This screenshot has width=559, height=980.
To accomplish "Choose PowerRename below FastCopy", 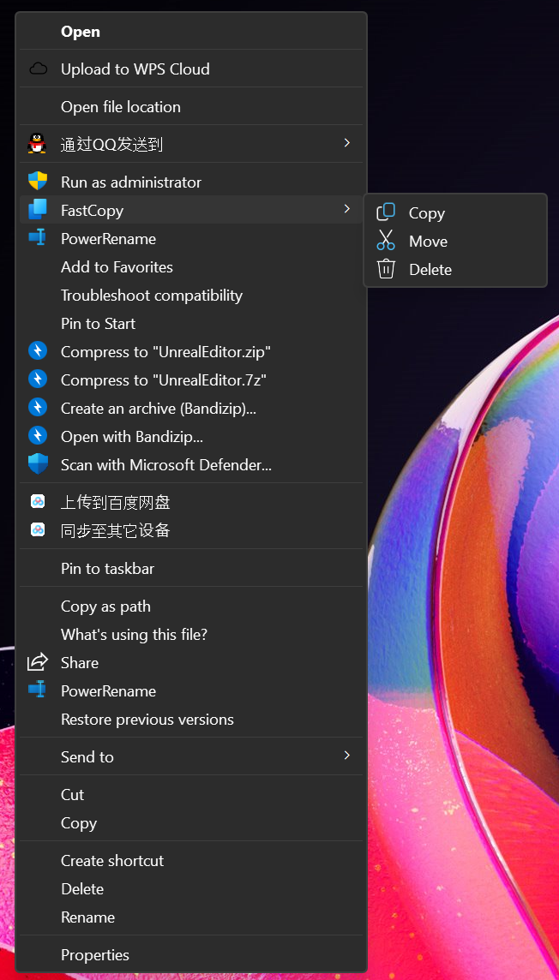I will point(191,238).
